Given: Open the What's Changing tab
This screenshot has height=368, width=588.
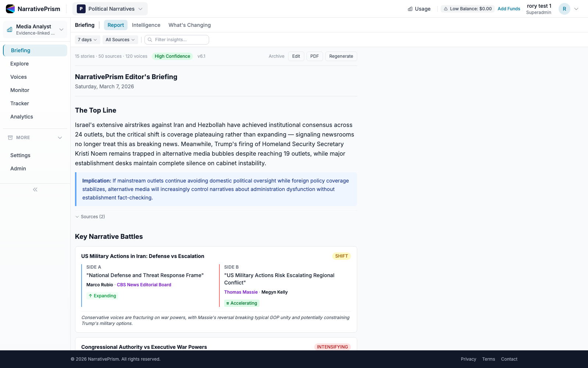Looking at the screenshot, I should click(x=189, y=25).
